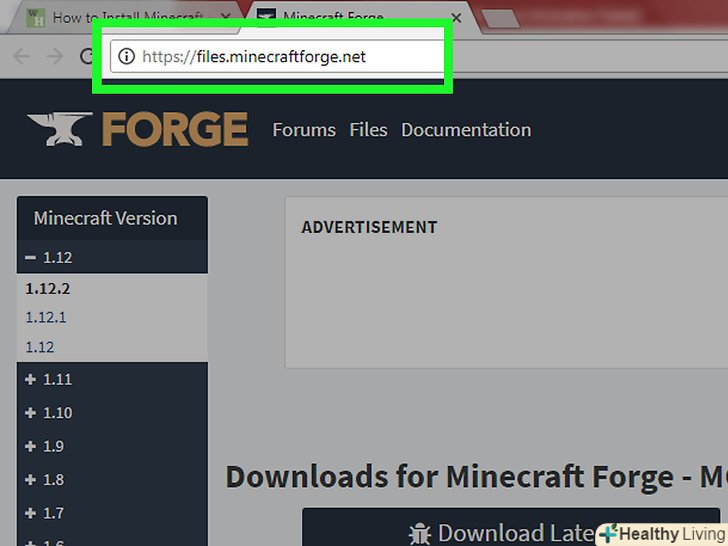Expand the 1.7 version group
The height and width of the screenshot is (546, 728).
(112, 513)
